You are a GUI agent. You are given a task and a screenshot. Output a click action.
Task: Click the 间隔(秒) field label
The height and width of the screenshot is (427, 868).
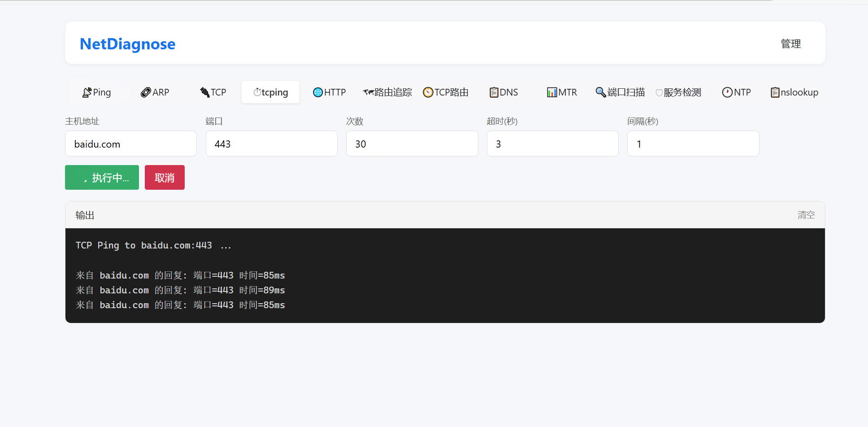point(642,121)
